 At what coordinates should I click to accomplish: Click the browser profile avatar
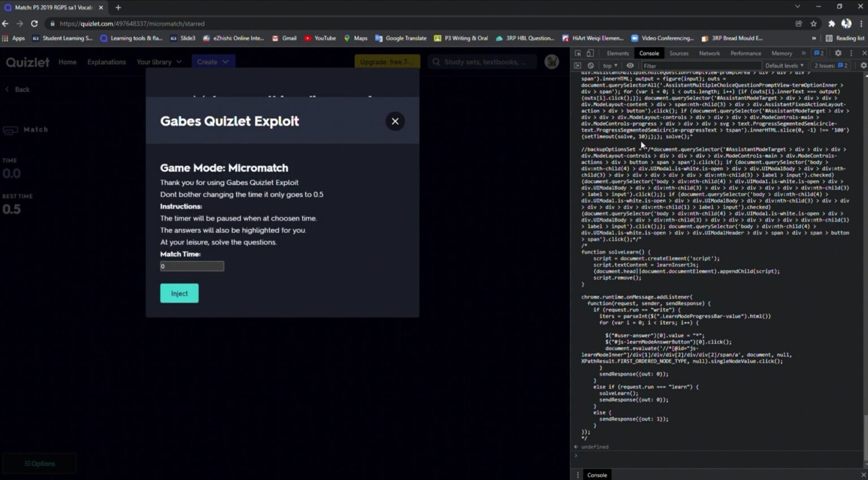(846, 23)
